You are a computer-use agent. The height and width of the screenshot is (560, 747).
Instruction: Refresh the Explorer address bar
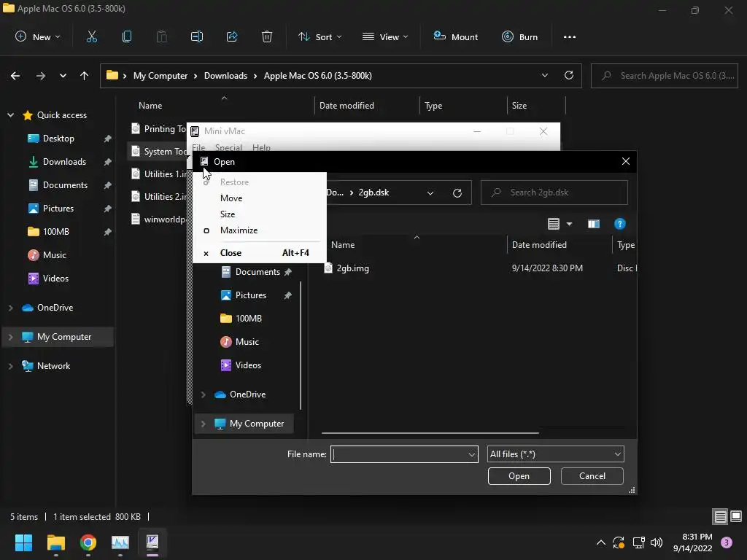point(569,75)
